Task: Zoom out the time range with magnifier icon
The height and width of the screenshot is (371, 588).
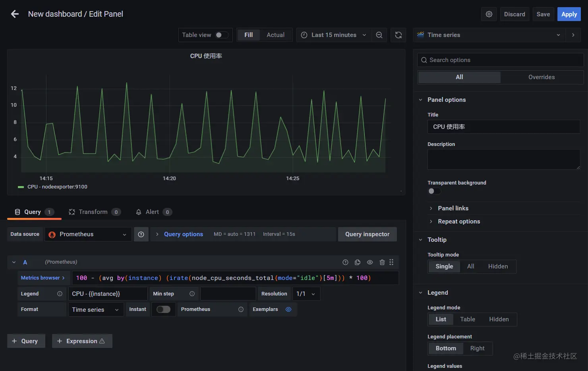Action: pyautogui.click(x=379, y=35)
